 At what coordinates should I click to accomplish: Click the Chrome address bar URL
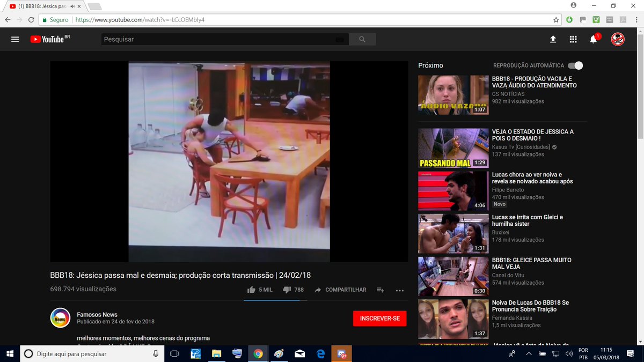(140, 19)
